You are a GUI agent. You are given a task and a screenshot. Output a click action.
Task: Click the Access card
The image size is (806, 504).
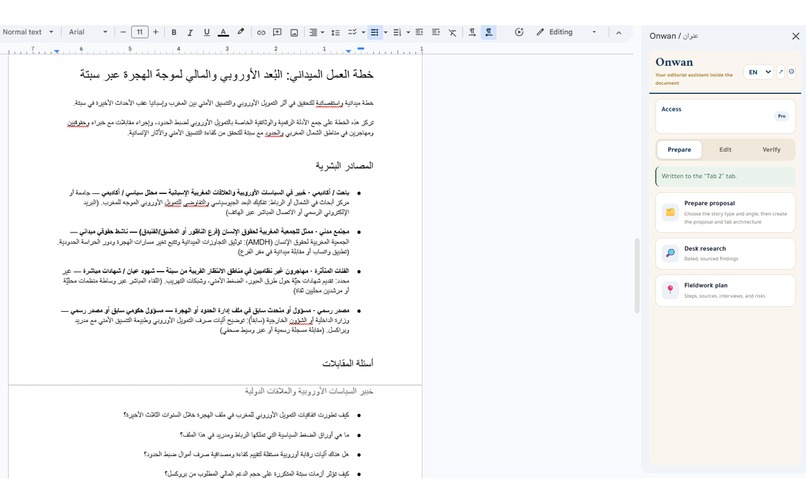click(x=725, y=116)
